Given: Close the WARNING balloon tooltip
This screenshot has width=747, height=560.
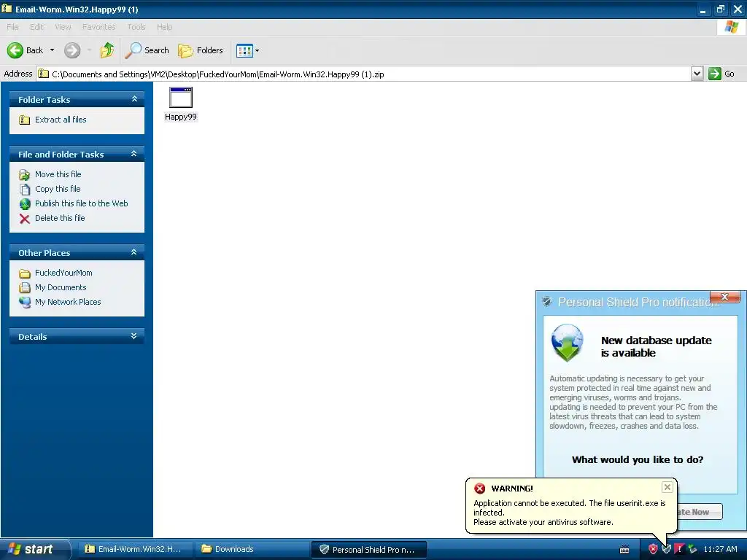Looking at the screenshot, I should (x=667, y=487).
